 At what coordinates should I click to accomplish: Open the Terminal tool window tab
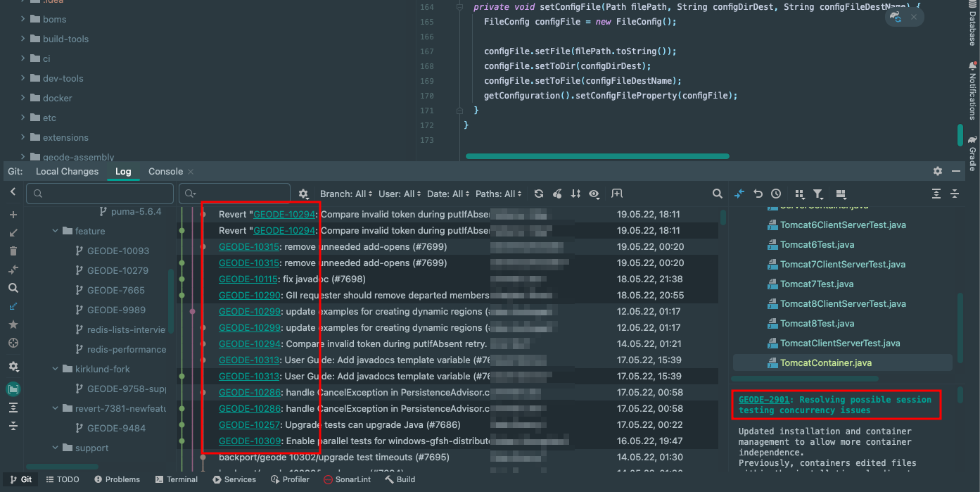[x=176, y=479]
